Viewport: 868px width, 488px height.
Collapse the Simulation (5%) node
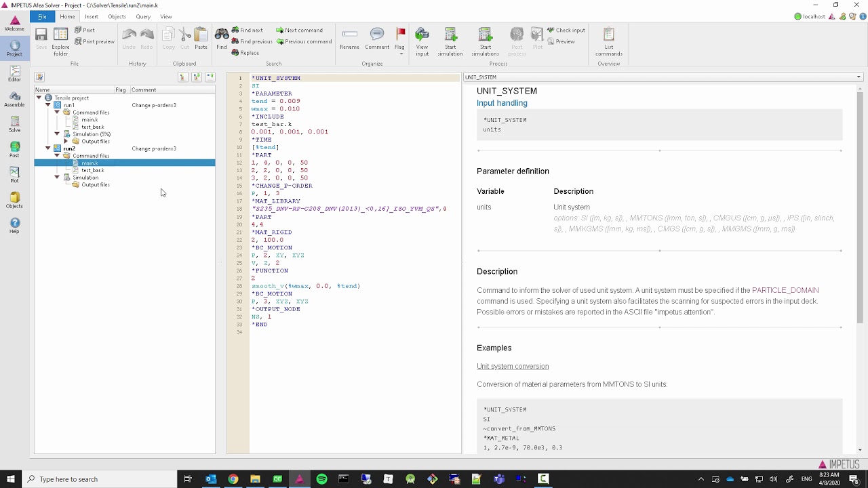tap(57, 134)
